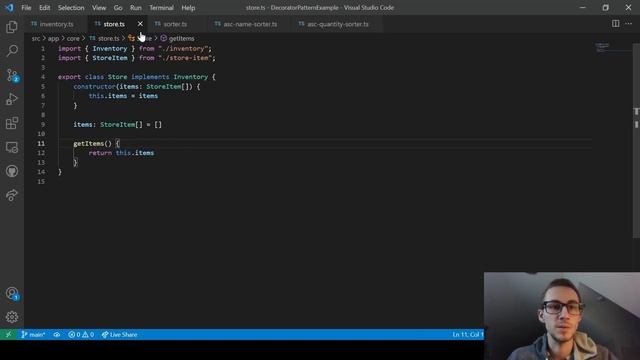
Task: Open the Live Share activity icon
Action: tap(12, 195)
